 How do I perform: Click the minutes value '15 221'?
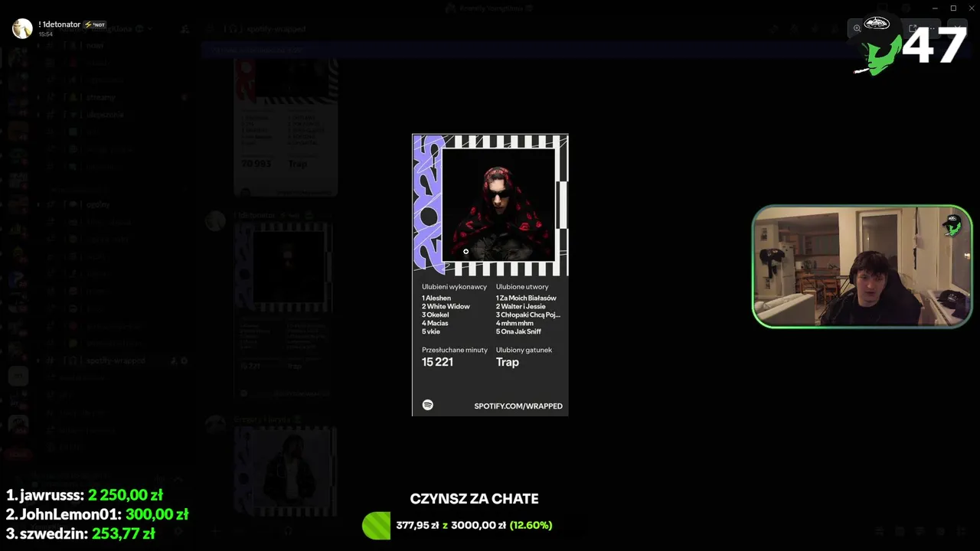coord(437,362)
